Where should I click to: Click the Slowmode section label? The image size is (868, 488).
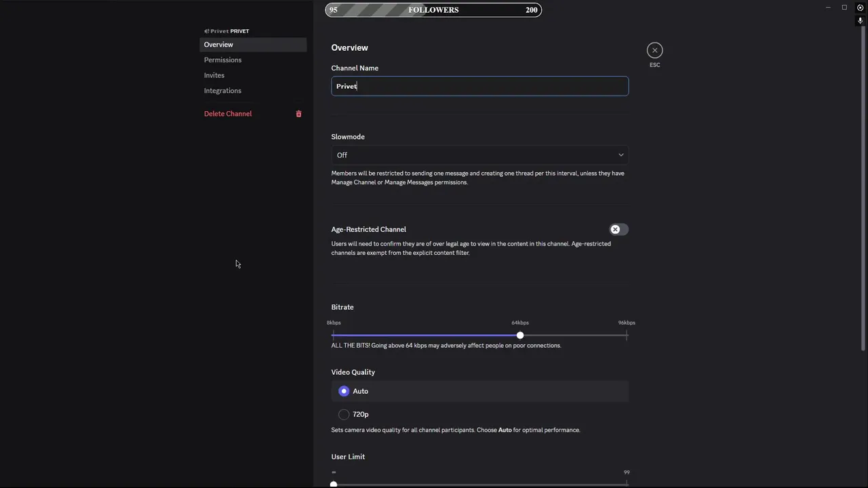point(348,137)
